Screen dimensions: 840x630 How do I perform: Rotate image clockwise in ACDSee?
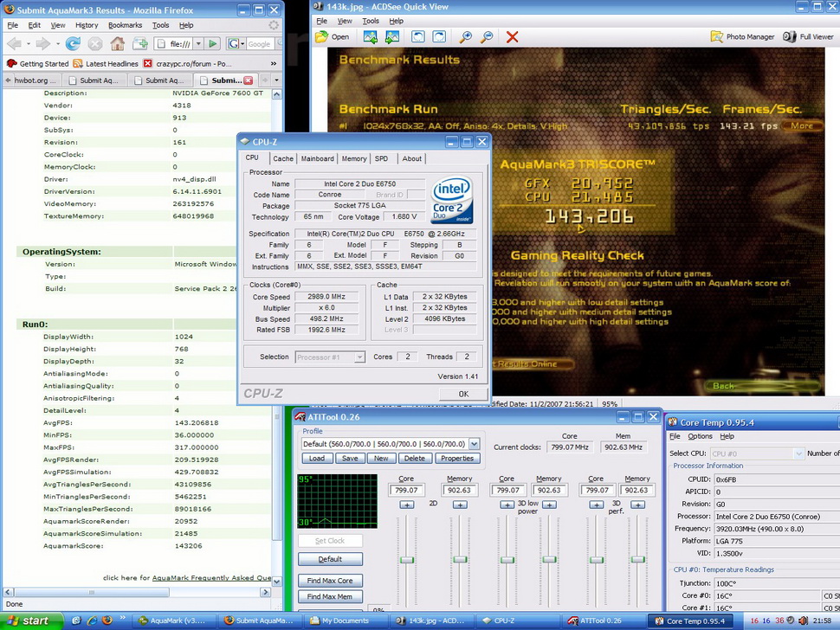pos(439,37)
